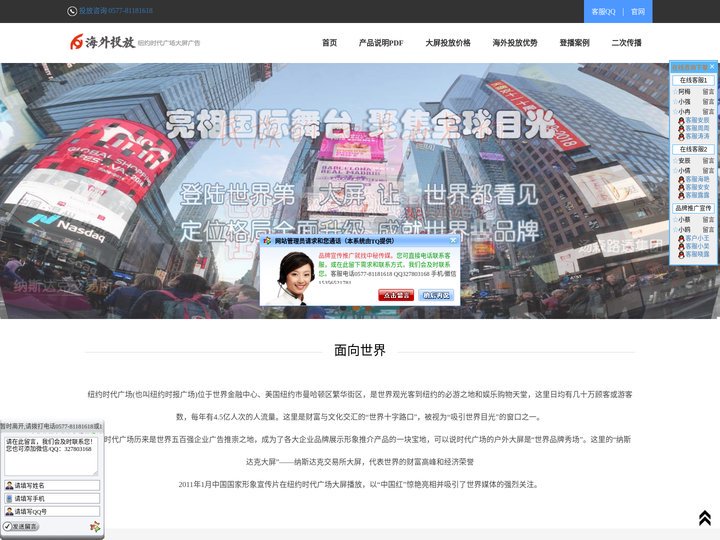Click the 在线客服2 group header
720x540 pixels.
click(693, 149)
